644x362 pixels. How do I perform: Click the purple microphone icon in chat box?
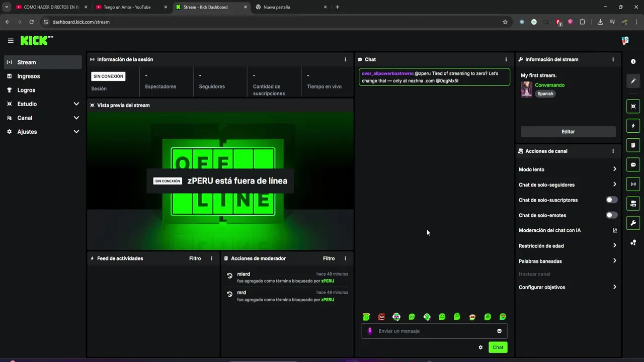coord(370,331)
